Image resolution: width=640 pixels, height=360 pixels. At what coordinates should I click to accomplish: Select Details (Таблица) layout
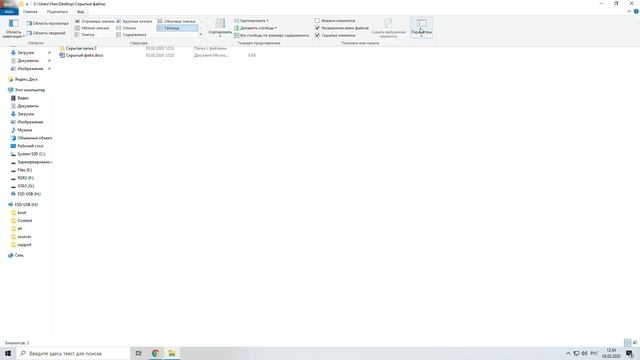coord(177,28)
